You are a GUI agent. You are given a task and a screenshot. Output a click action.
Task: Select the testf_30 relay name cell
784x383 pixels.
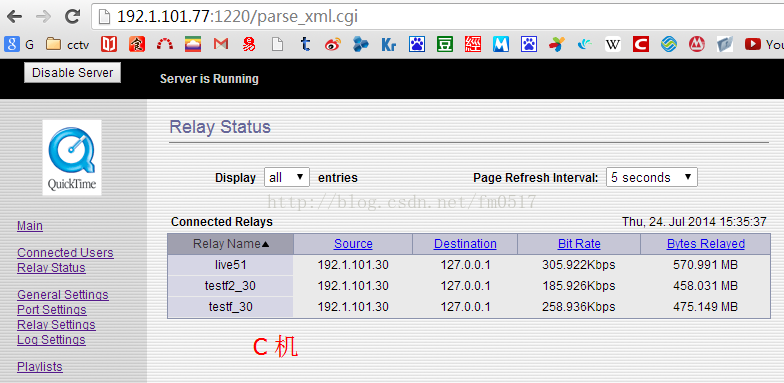(230, 306)
